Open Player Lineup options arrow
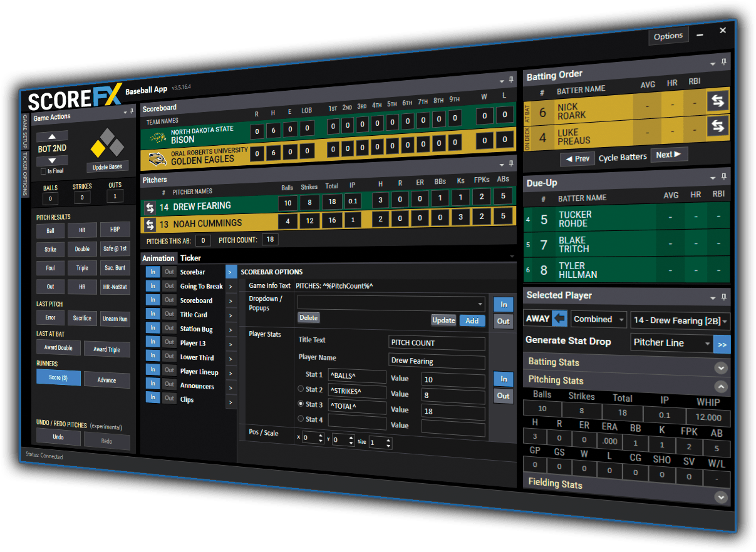 230,372
